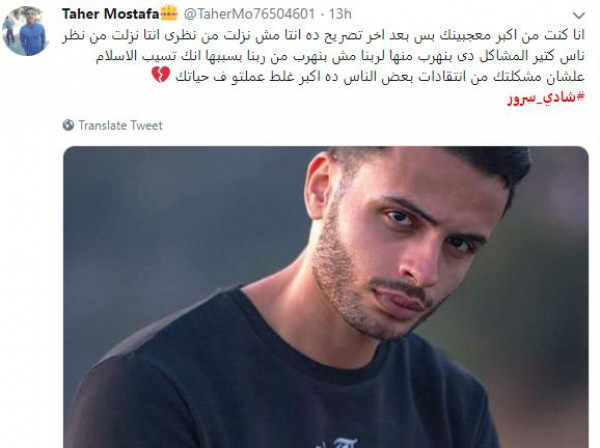Viewport: 600px width, 448px height.
Task: Expand the tweet options chevron
Action: [579, 15]
